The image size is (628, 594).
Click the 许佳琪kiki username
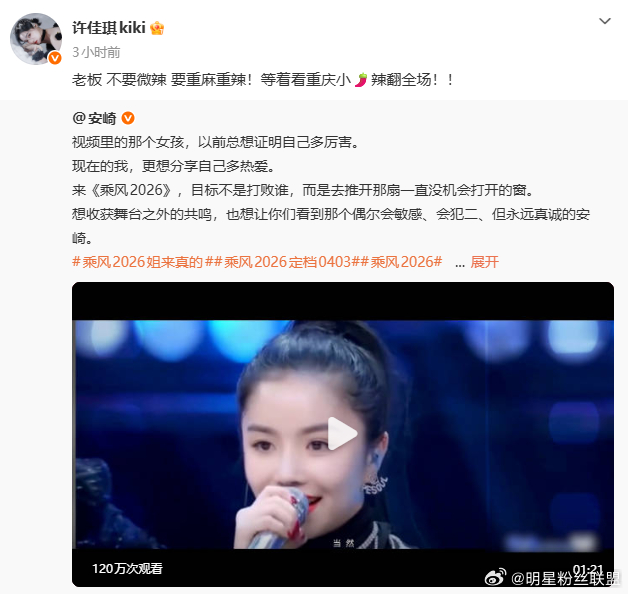tap(109, 28)
